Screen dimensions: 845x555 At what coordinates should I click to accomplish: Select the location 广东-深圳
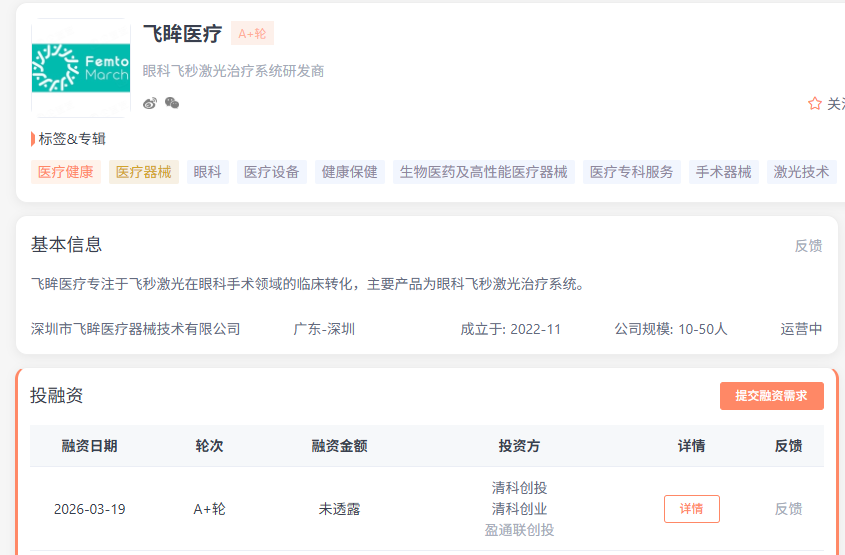click(x=324, y=329)
